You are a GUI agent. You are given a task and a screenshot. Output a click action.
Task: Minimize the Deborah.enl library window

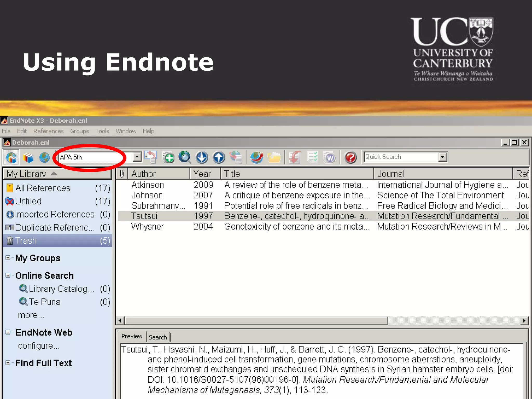pyautogui.click(x=505, y=142)
